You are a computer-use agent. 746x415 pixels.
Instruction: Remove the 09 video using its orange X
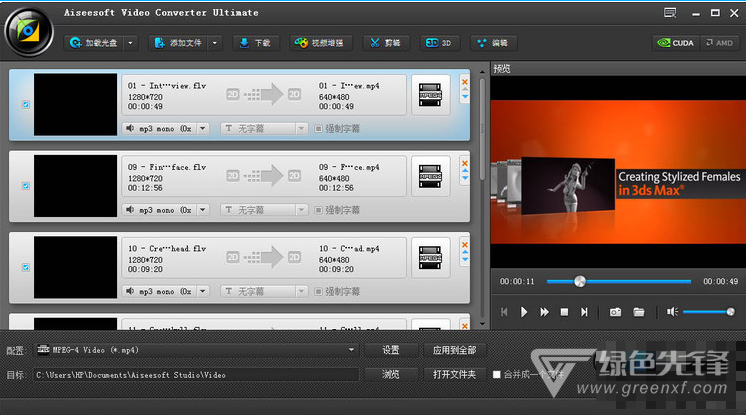[x=464, y=161]
